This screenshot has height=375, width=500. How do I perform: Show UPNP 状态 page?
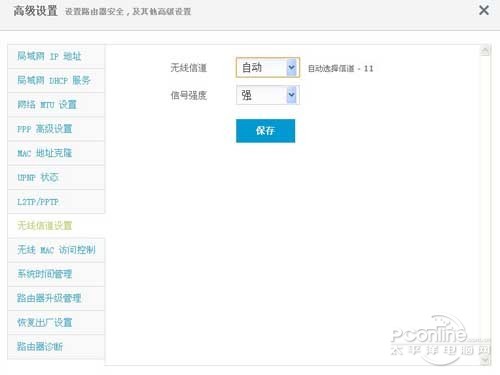tap(56, 177)
